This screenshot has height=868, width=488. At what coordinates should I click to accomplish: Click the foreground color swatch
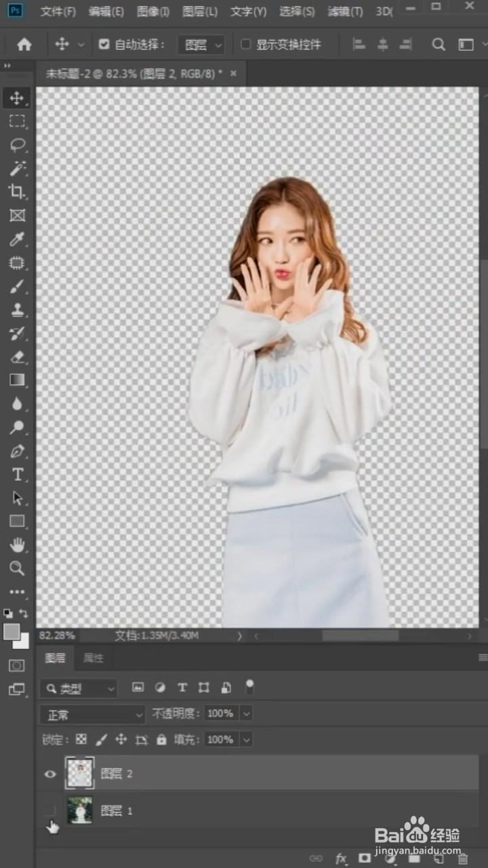click(12, 632)
